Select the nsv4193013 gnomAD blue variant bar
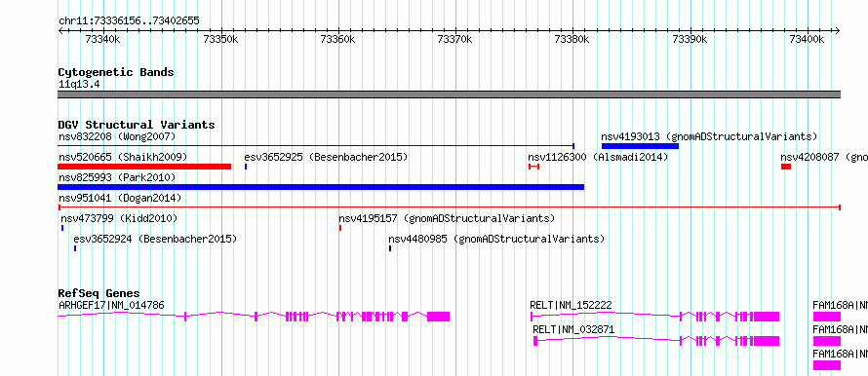 640,146
